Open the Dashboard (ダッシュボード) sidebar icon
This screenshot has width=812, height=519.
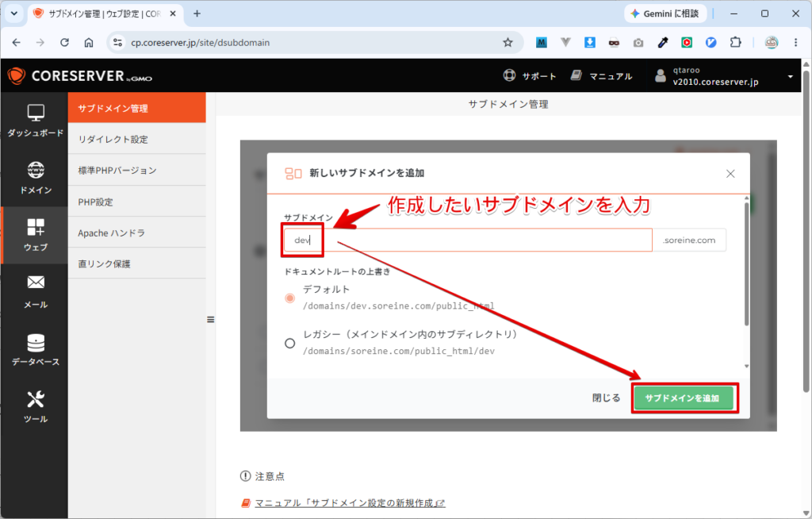(x=35, y=121)
